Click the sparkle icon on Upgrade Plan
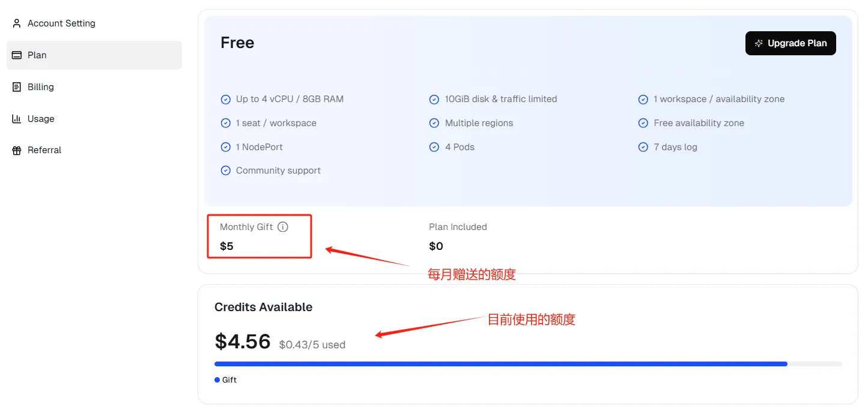 [759, 43]
